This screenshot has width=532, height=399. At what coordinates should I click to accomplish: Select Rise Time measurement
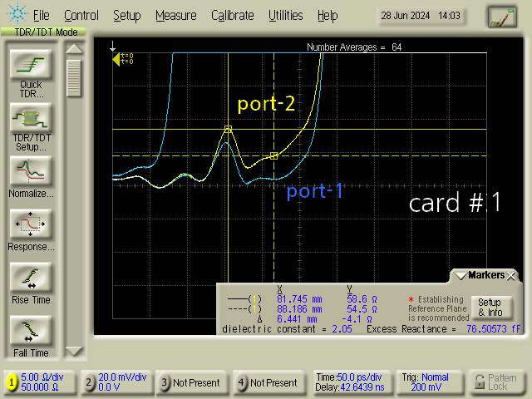(x=31, y=278)
